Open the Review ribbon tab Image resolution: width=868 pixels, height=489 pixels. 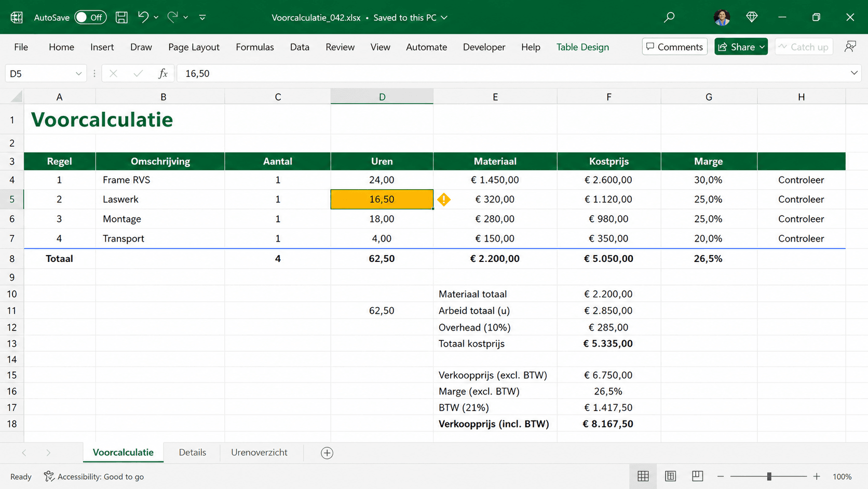(x=340, y=47)
